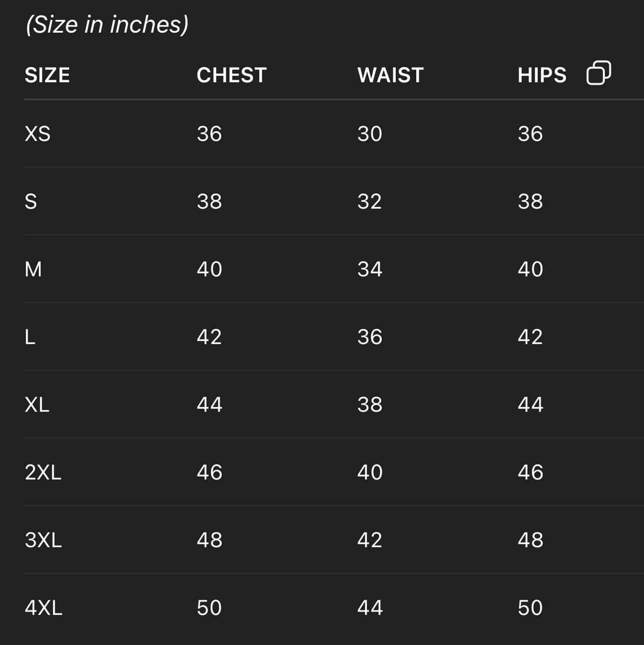Click the "(Size in inches)" caption
This screenshot has width=644, height=645.
[107, 24]
